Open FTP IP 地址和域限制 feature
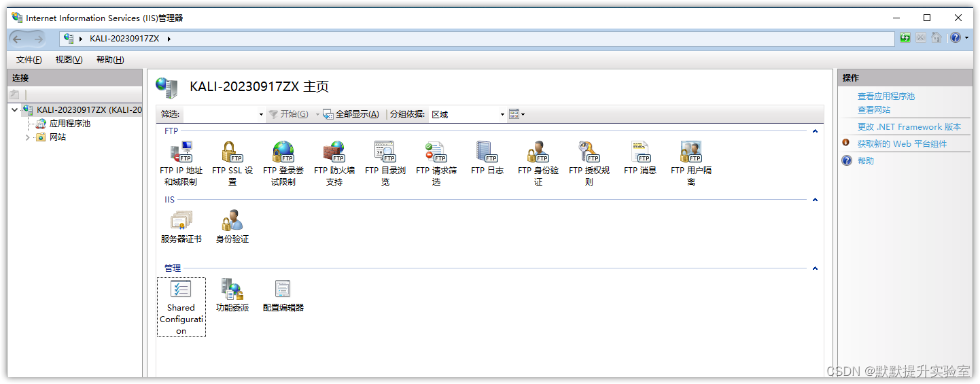The height and width of the screenshot is (384, 980). [x=181, y=163]
